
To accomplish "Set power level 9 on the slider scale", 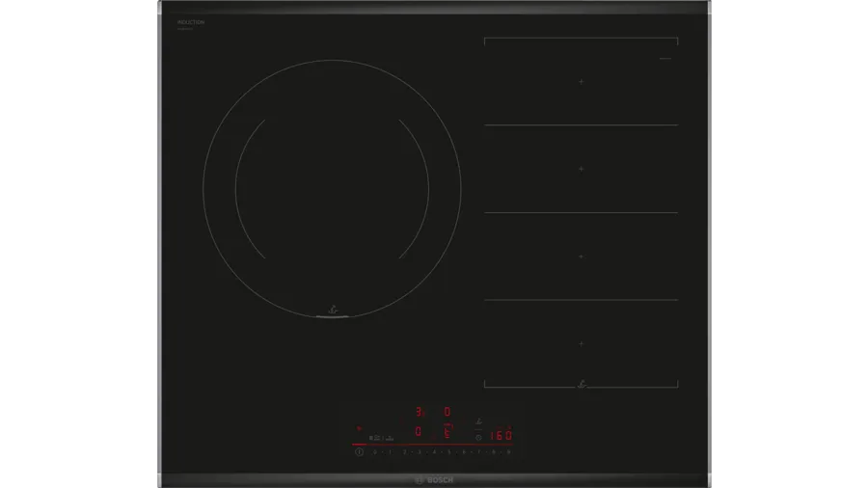I will click(508, 452).
